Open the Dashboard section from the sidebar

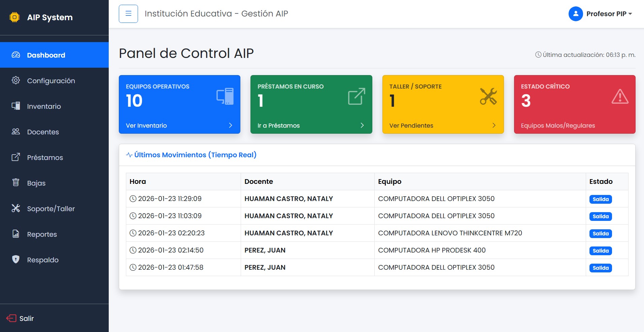[46, 55]
